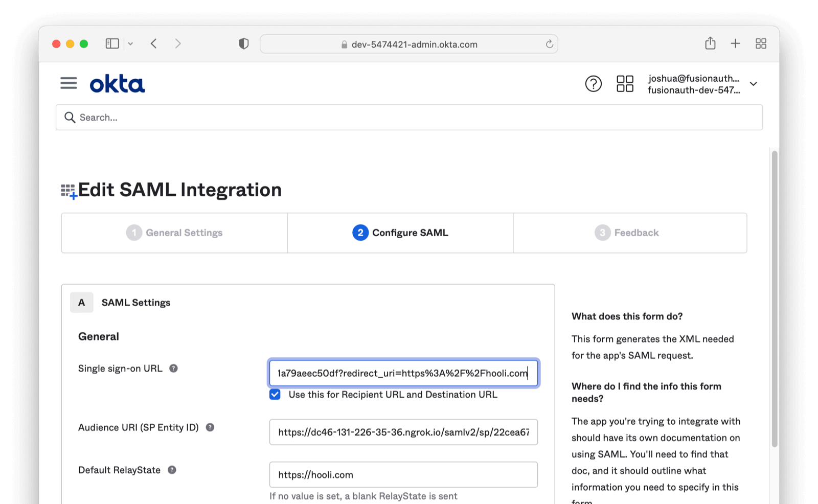The height and width of the screenshot is (504, 818).
Task: Click the Okta search field
Action: click(x=409, y=118)
